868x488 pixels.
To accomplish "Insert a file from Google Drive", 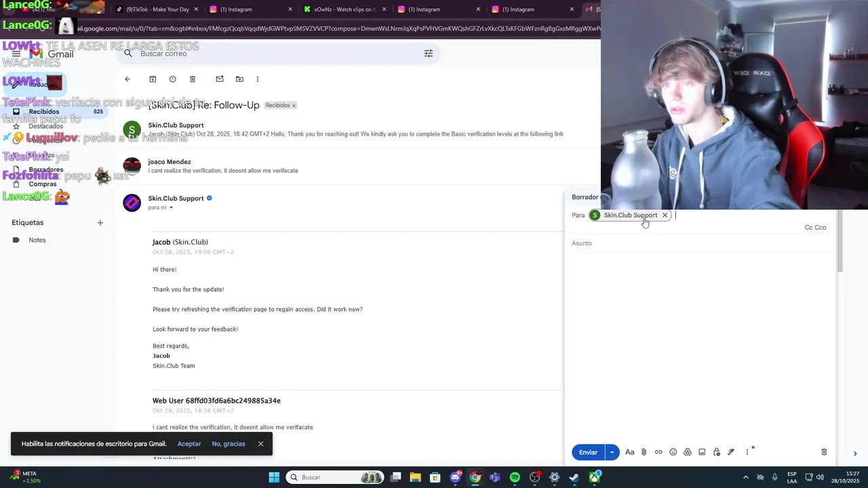I will click(688, 452).
